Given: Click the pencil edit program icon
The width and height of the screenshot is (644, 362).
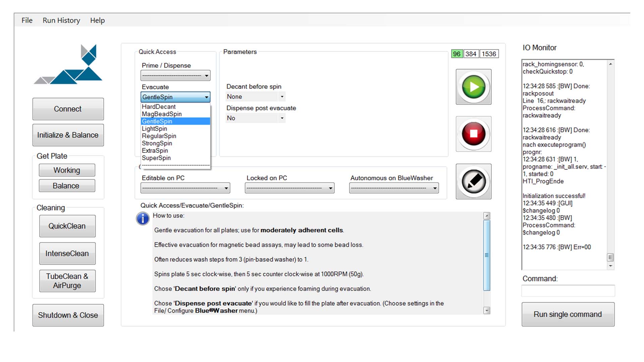Looking at the screenshot, I should coord(473,181).
